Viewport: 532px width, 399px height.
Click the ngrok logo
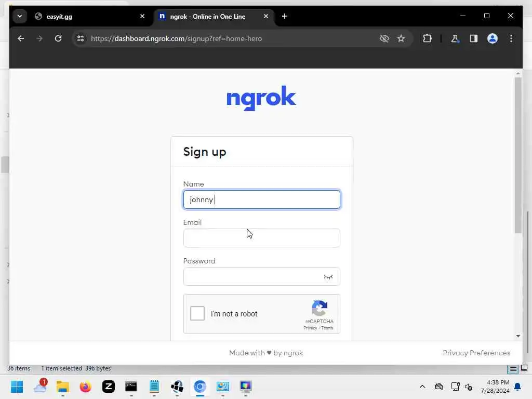(x=261, y=98)
